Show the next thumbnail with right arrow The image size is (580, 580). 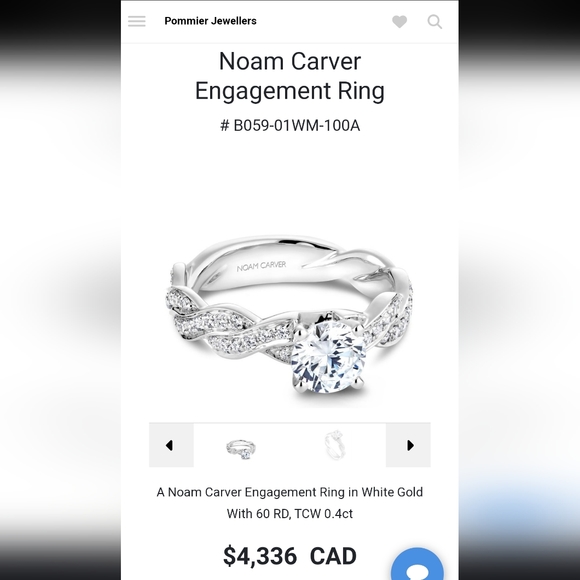(408, 445)
